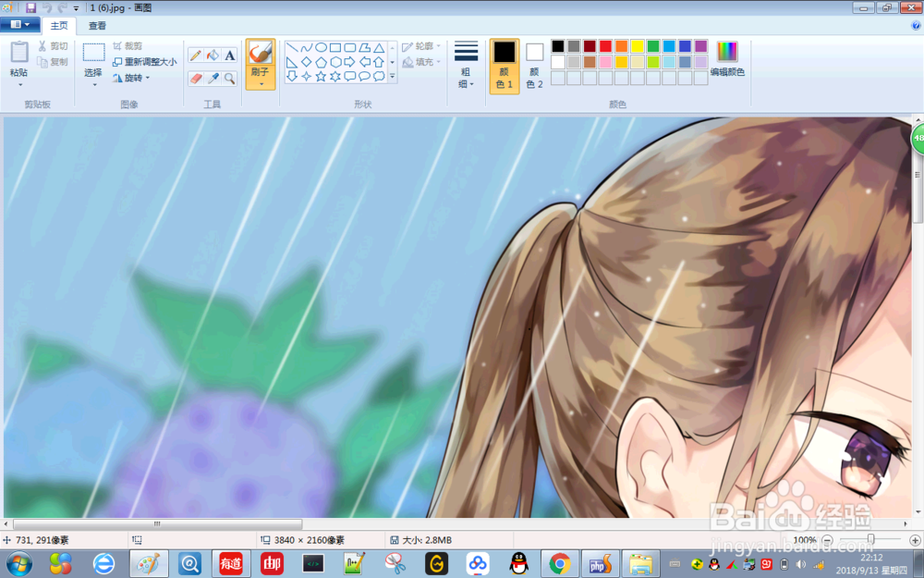Click the Save icon in title bar

(30, 7)
